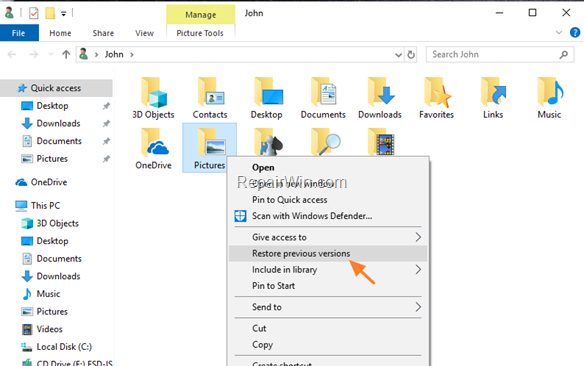Open the Links folder
The width and height of the screenshot is (584, 366).
[x=493, y=98]
